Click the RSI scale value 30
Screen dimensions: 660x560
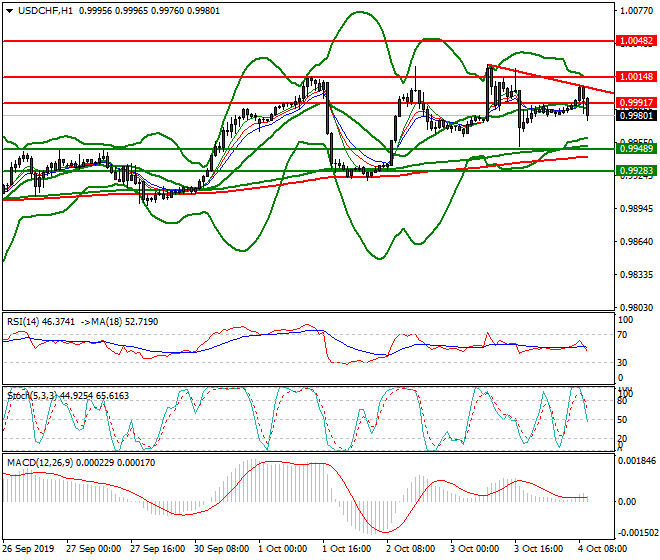623,363
